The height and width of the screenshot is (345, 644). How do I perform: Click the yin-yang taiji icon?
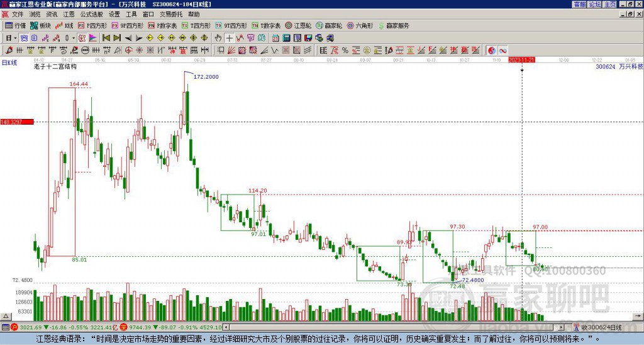491,50
